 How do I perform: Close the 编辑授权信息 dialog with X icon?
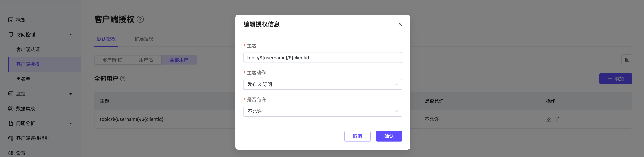400,24
